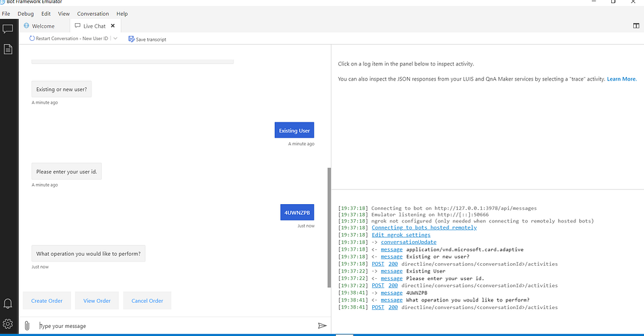Image resolution: width=644 pixels, height=336 pixels.
Task: Open the Resources document icon in sidebar
Action: pos(8,49)
